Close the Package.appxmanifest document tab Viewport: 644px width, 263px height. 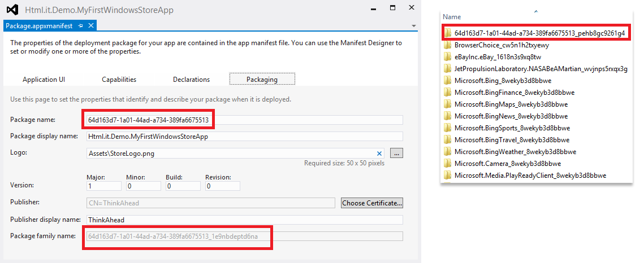(x=91, y=26)
